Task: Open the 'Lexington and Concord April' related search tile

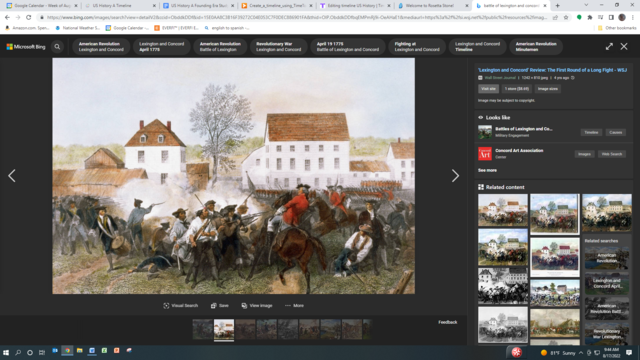Action: click(607, 283)
